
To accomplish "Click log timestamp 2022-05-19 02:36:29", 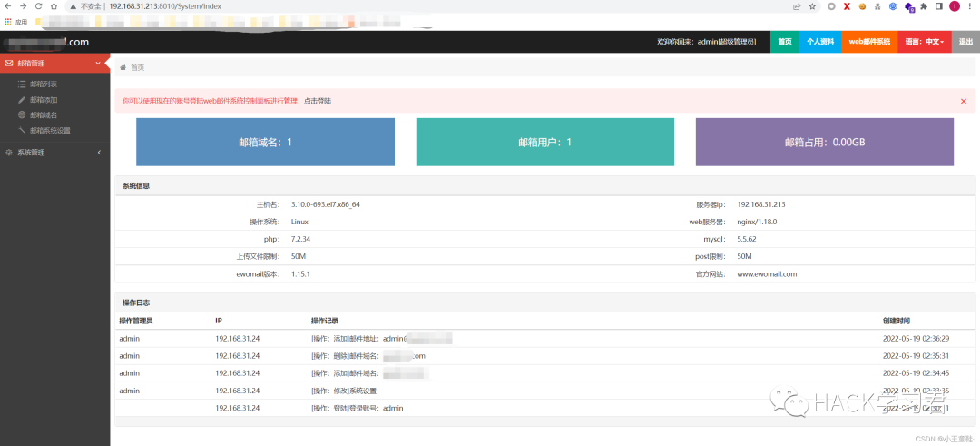I will [x=916, y=339].
